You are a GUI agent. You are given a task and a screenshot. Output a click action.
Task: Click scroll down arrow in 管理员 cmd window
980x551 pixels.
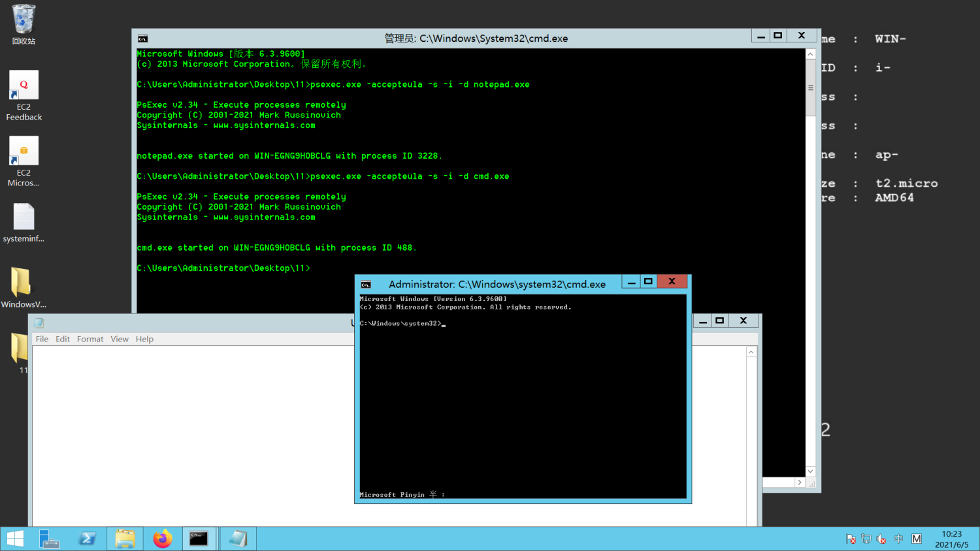pyautogui.click(x=810, y=471)
